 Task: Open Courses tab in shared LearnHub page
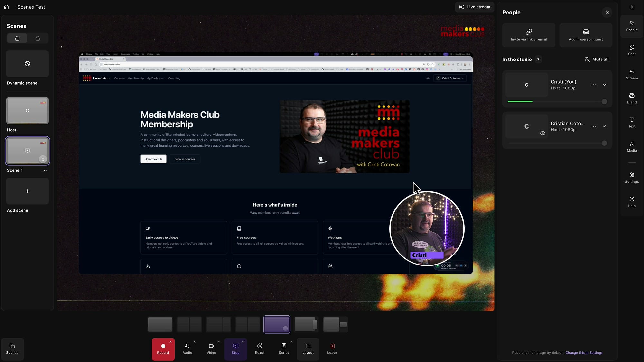click(x=119, y=78)
